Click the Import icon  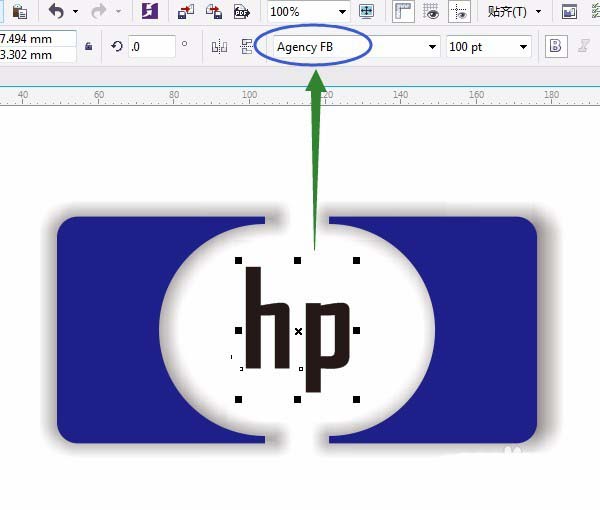(x=186, y=11)
